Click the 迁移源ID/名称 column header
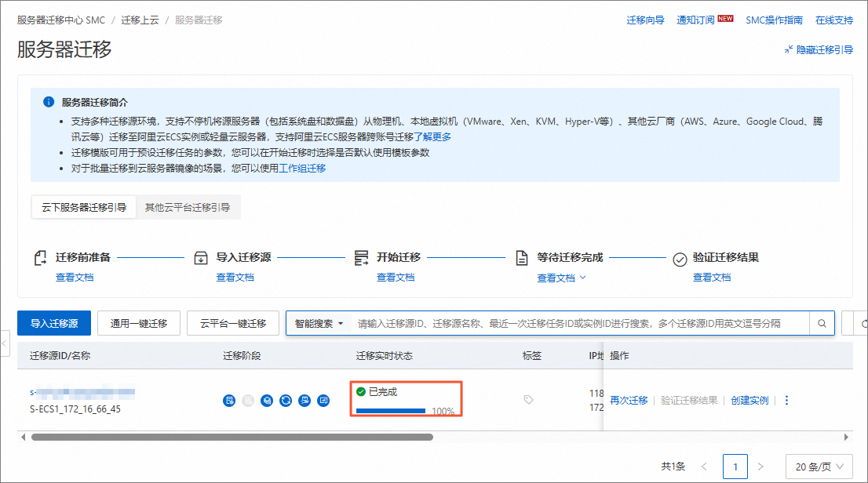 click(60, 356)
